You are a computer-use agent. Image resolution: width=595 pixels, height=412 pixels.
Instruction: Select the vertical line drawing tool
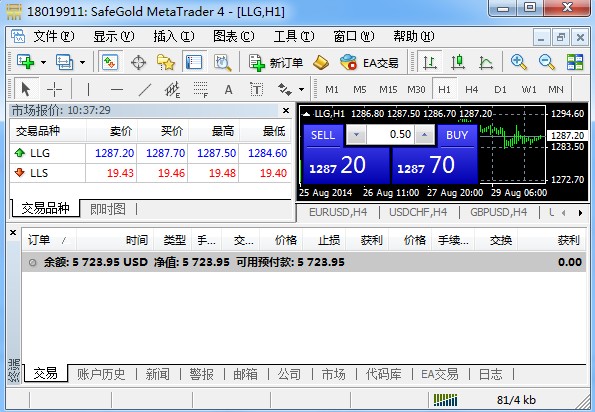[88, 90]
